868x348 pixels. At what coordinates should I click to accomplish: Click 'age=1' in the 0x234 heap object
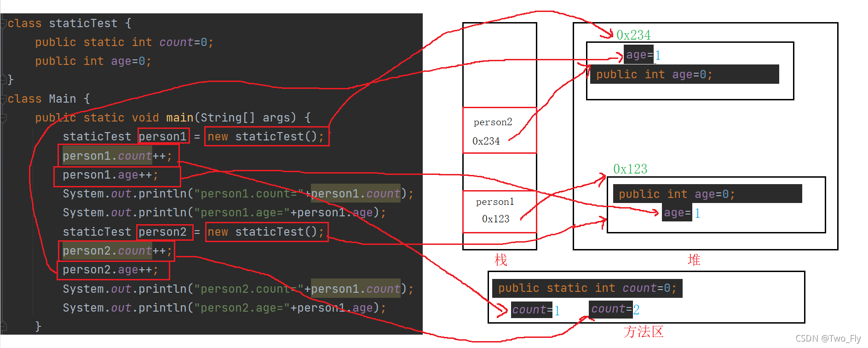coord(643,55)
